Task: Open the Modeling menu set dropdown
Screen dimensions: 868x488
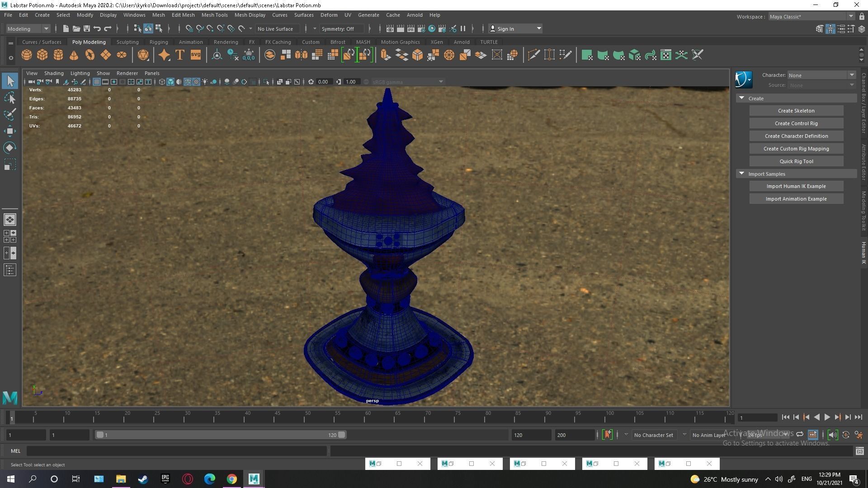Action: [x=28, y=28]
